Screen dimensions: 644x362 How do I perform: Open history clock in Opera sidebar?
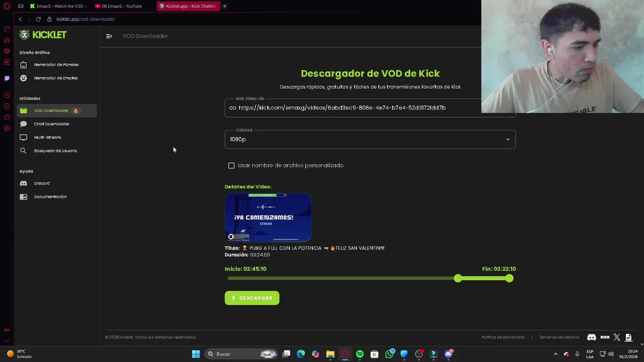(7, 106)
